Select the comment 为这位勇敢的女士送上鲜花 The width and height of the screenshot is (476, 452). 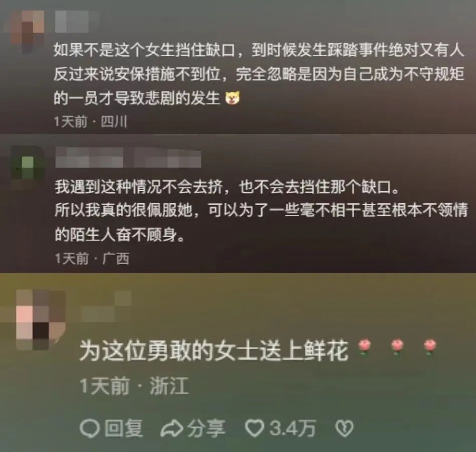tap(214, 351)
